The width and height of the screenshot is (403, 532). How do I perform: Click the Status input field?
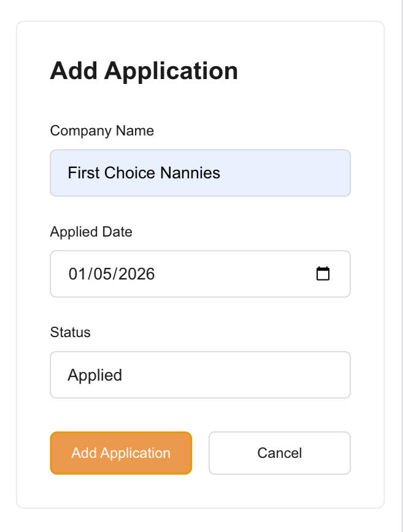(200, 374)
